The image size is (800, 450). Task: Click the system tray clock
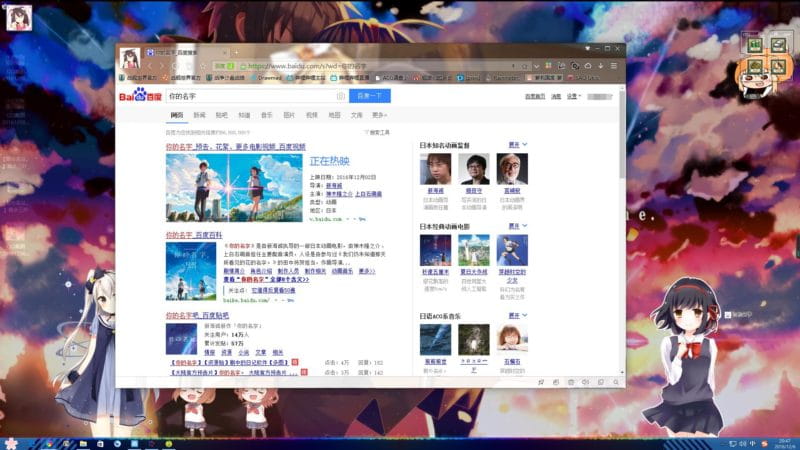(785, 443)
